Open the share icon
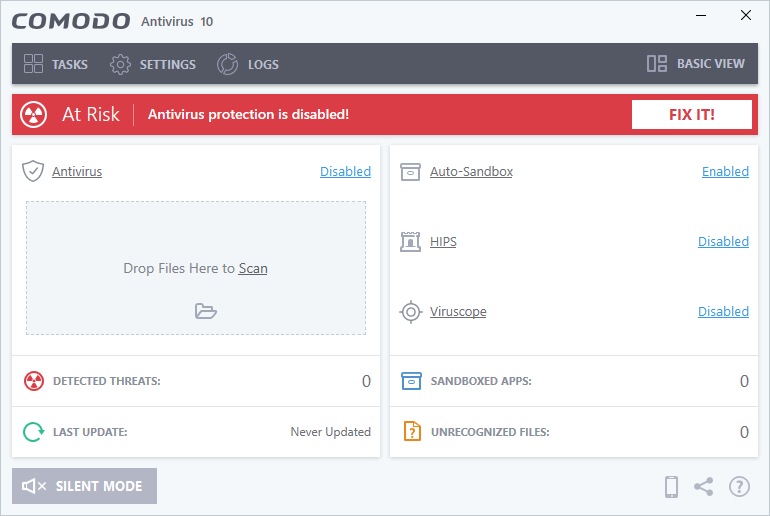The width and height of the screenshot is (770, 516). [704, 487]
